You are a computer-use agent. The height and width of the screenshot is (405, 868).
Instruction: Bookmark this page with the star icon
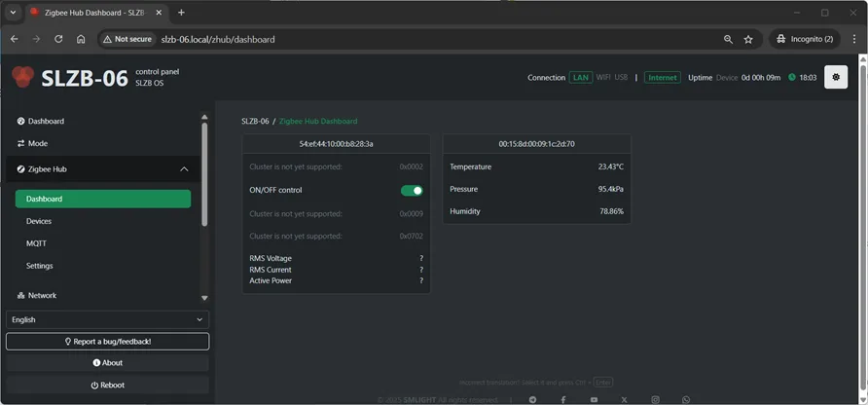click(x=748, y=39)
